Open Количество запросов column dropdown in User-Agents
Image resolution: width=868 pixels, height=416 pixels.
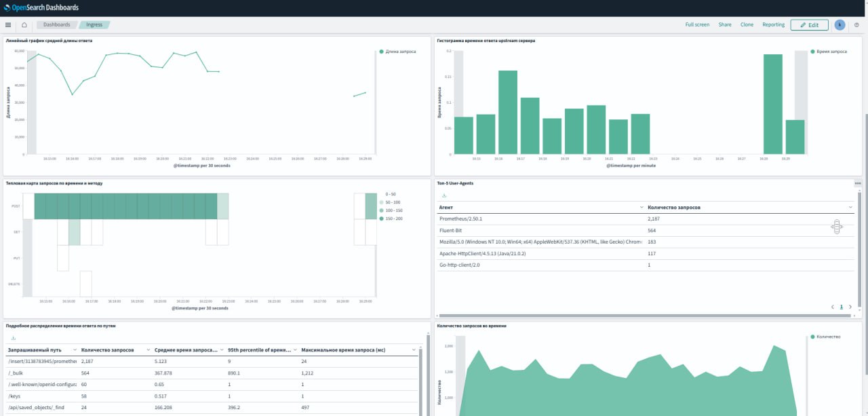click(850, 207)
